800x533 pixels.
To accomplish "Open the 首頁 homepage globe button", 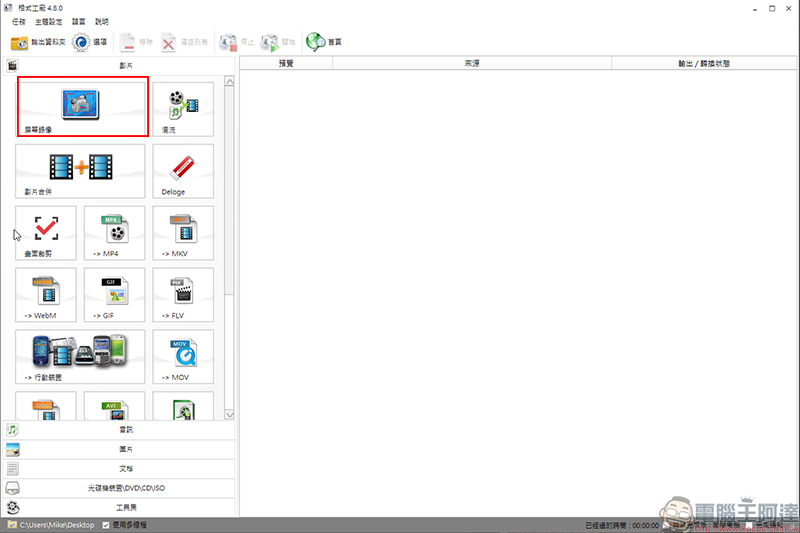I will point(324,42).
